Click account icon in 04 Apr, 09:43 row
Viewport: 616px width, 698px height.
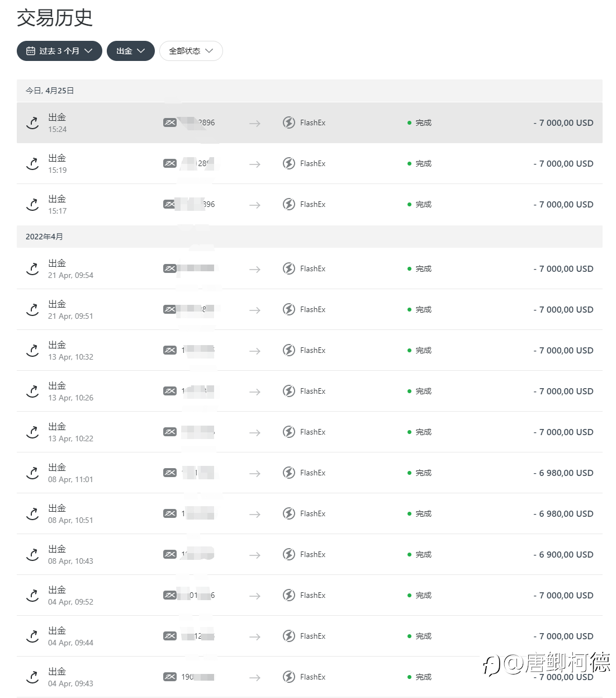pos(170,677)
